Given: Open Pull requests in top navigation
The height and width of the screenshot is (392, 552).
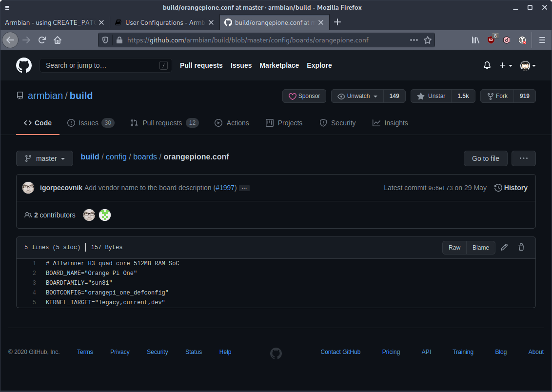Looking at the screenshot, I should [201, 65].
